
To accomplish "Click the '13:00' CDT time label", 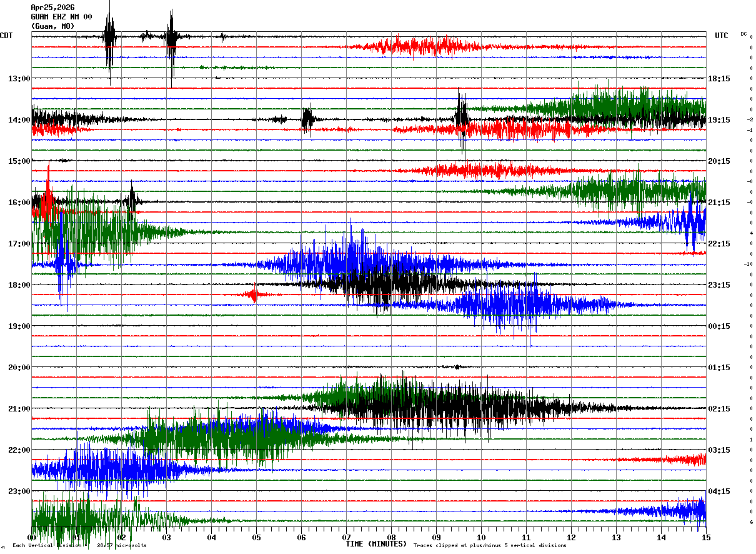I will 19,79.
